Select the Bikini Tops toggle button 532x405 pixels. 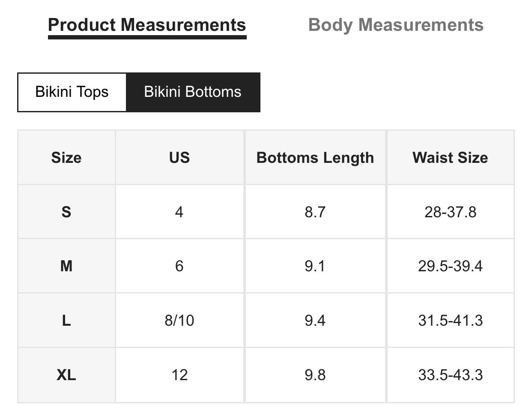pos(72,92)
